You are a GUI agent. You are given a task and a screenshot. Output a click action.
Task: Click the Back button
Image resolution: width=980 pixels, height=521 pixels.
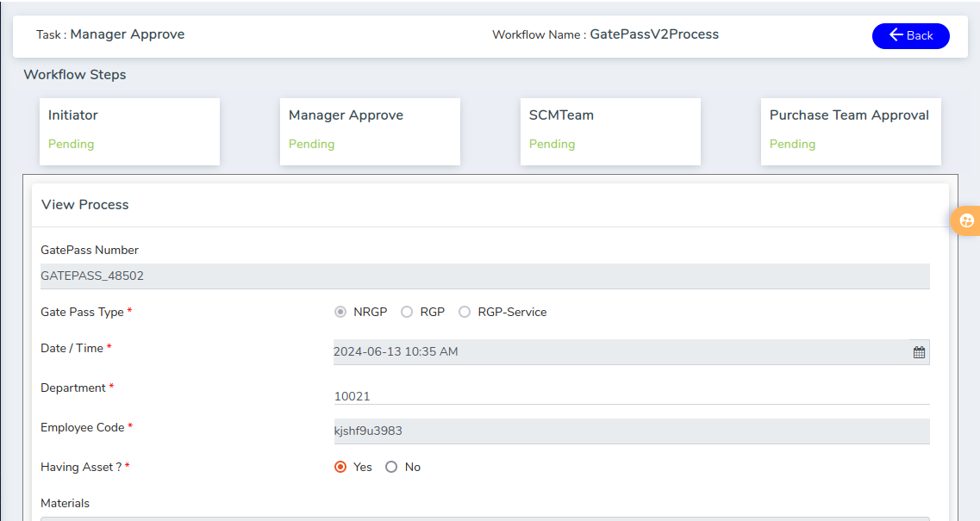pyautogui.click(x=910, y=35)
